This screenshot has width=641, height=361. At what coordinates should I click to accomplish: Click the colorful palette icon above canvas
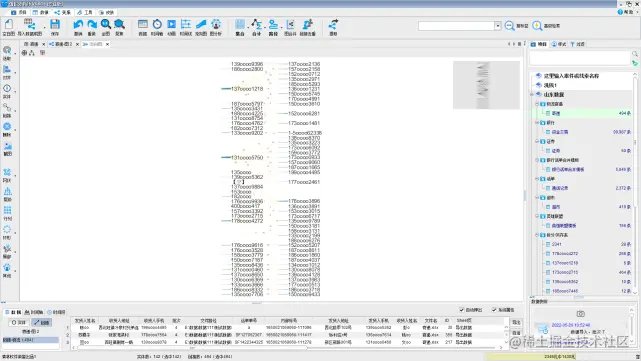point(43,53)
